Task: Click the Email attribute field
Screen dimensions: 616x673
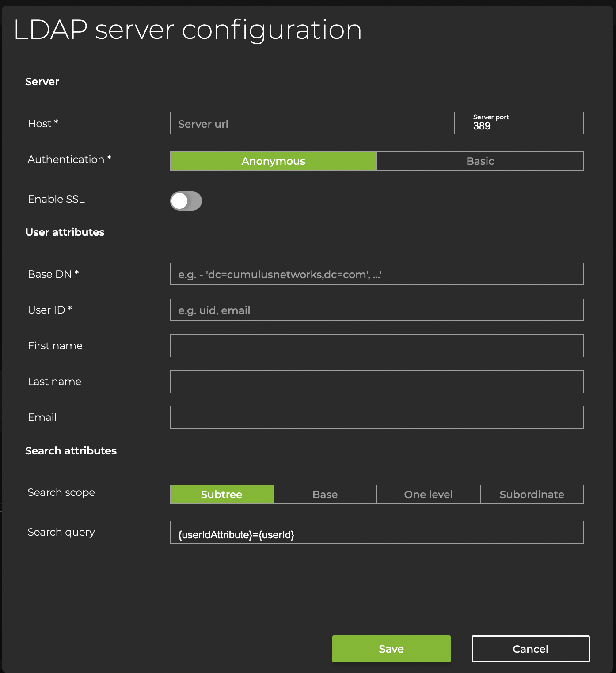Action: [376, 417]
